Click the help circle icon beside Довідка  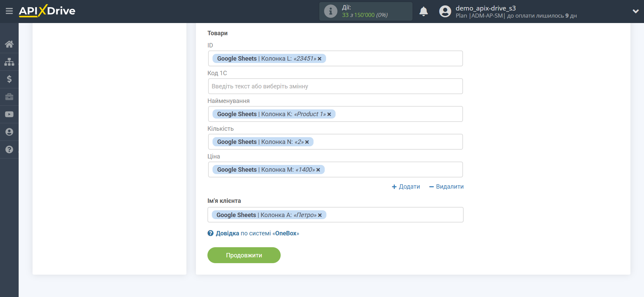pyautogui.click(x=210, y=233)
